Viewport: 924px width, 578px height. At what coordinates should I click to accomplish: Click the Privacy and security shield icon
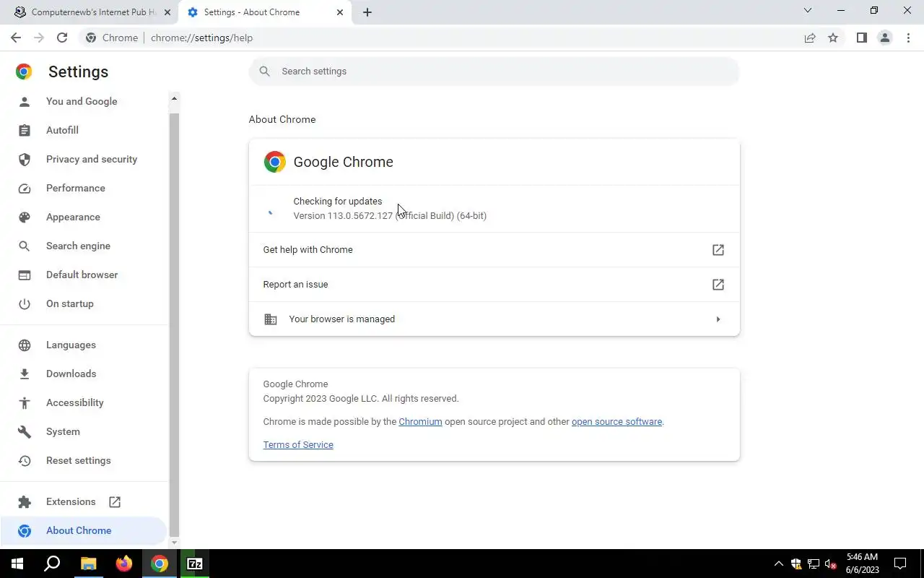point(25,159)
